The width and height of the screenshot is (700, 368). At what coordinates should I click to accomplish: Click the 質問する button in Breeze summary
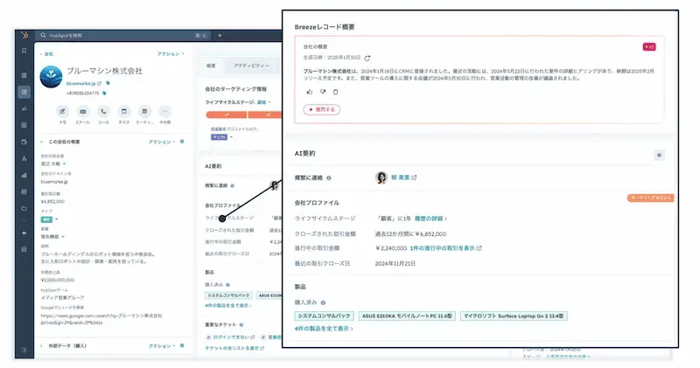tap(321, 109)
